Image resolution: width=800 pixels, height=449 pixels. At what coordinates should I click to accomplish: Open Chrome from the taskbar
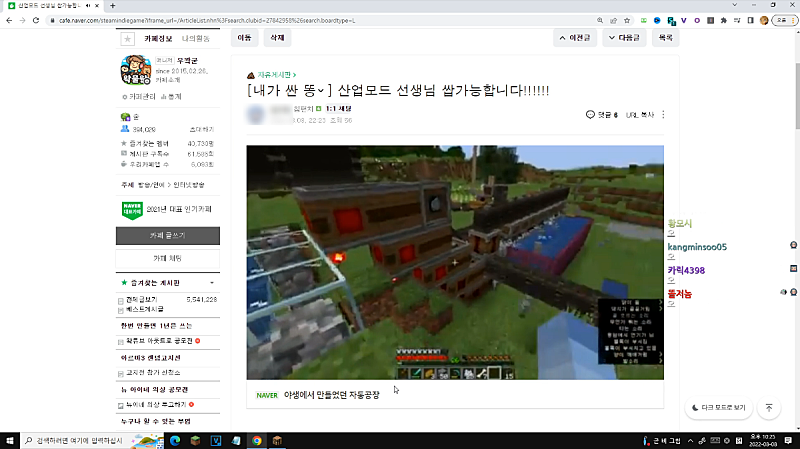(x=257, y=441)
